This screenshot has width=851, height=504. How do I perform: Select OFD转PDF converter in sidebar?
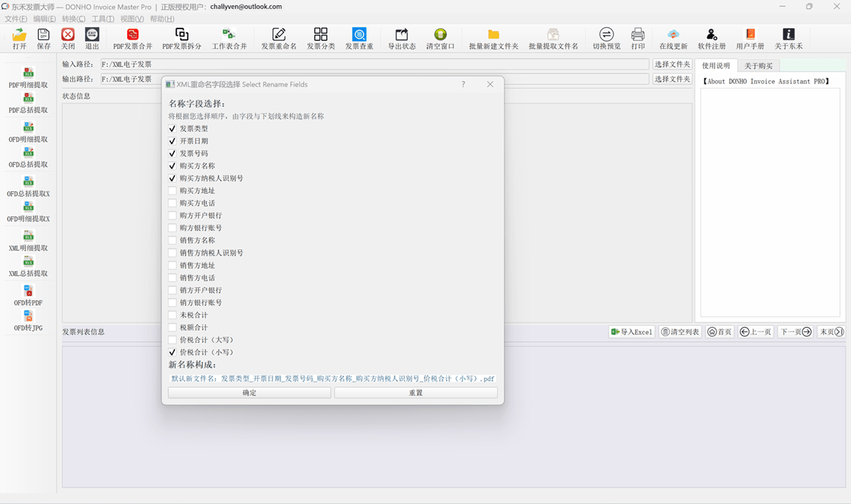28,295
